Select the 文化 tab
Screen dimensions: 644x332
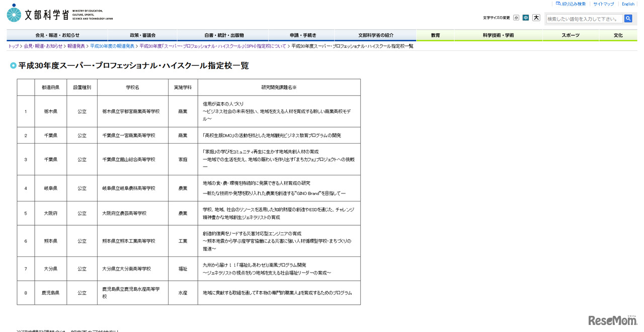click(618, 35)
